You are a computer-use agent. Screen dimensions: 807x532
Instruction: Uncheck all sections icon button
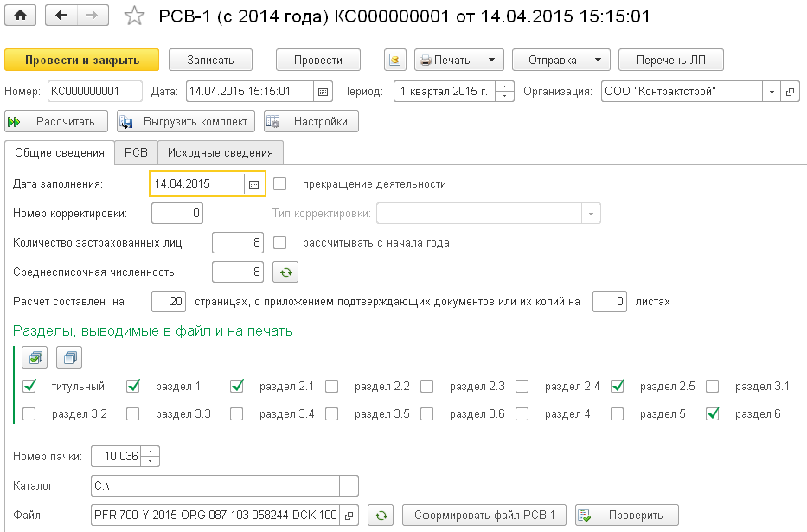[69, 357]
